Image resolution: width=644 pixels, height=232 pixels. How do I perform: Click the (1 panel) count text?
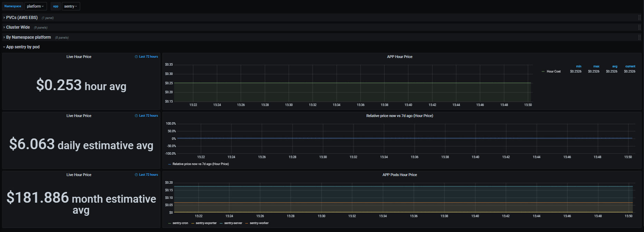pyautogui.click(x=48, y=18)
